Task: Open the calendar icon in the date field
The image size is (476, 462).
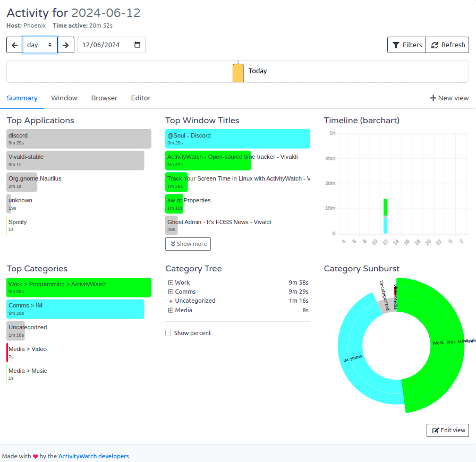Action: pos(136,45)
